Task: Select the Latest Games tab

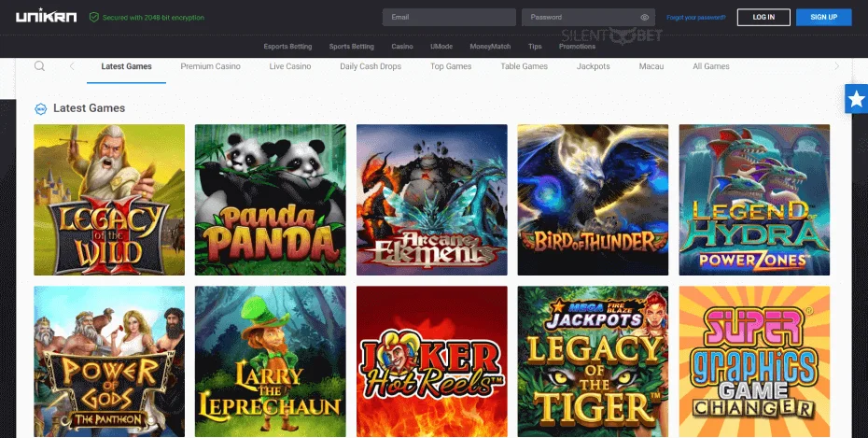Action: pyautogui.click(x=126, y=66)
